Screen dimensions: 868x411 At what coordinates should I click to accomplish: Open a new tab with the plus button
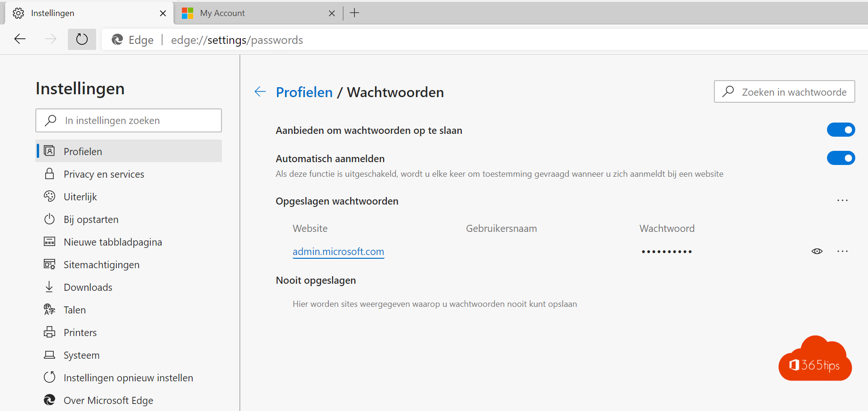pyautogui.click(x=355, y=13)
